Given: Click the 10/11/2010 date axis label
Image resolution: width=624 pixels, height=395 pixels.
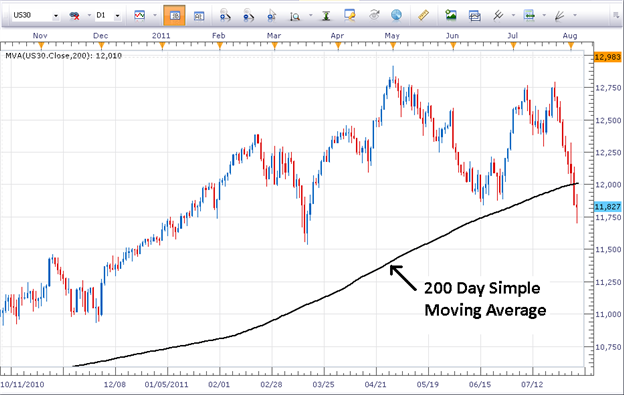Looking at the screenshot, I should tap(22, 385).
